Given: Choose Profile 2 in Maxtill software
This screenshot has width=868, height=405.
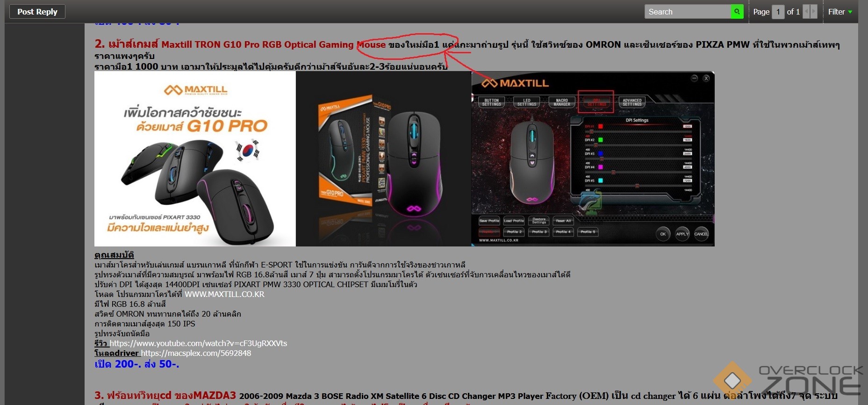Looking at the screenshot, I should (514, 232).
